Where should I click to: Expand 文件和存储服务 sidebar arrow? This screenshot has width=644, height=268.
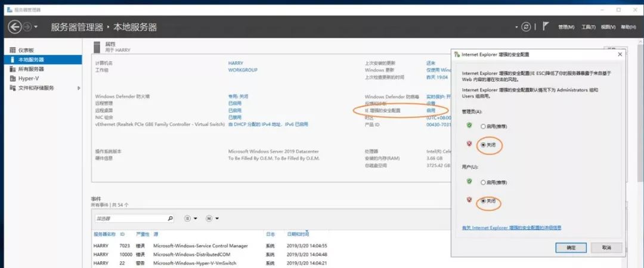click(x=79, y=88)
